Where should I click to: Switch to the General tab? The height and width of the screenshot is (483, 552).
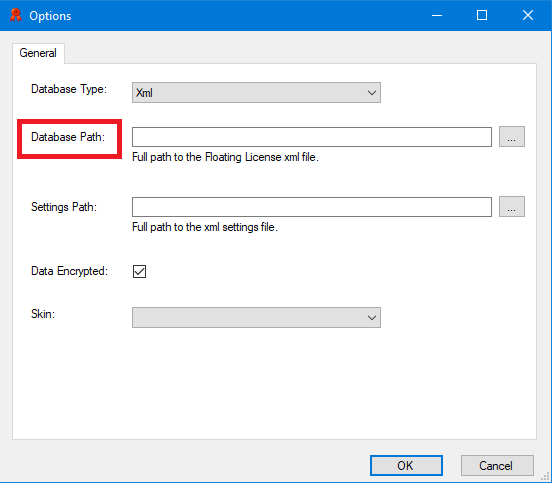coord(38,53)
